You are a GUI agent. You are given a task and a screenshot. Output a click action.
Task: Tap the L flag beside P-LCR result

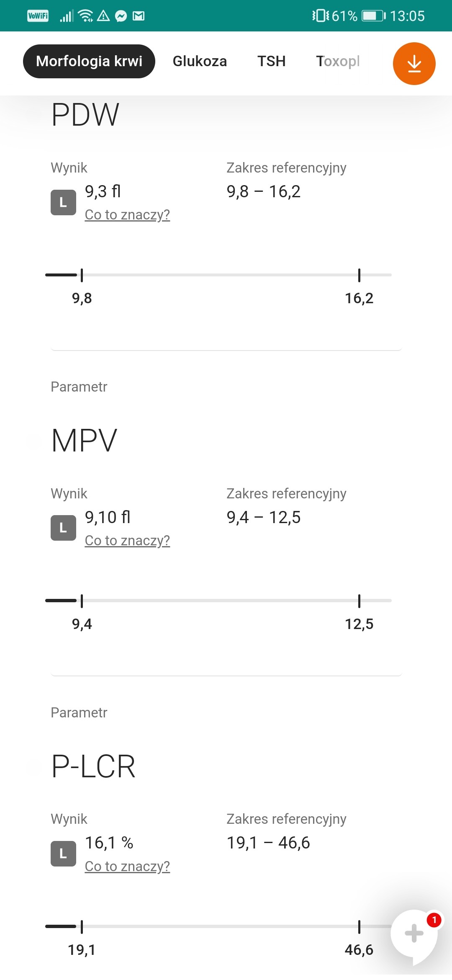tap(63, 854)
